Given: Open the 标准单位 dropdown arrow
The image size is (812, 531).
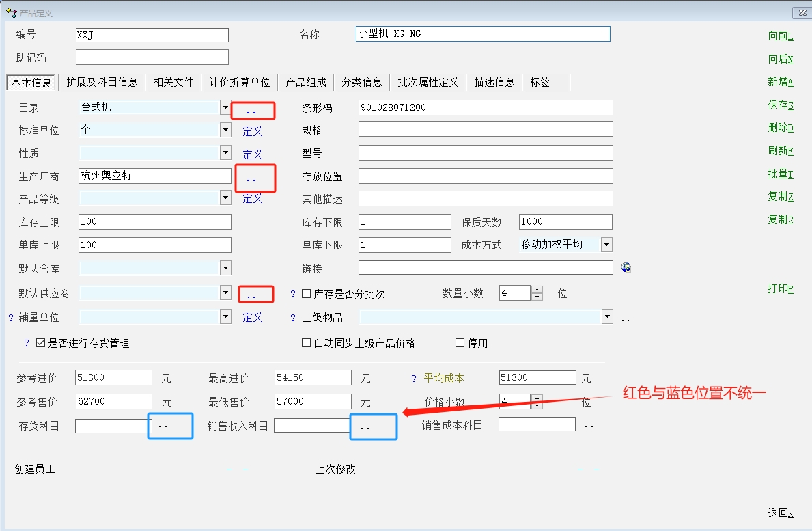Looking at the screenshot, I should (x=225, y=130).
